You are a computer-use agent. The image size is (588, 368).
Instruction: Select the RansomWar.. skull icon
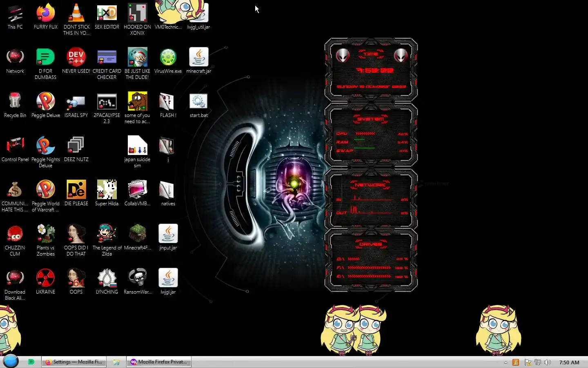point(137,281)
